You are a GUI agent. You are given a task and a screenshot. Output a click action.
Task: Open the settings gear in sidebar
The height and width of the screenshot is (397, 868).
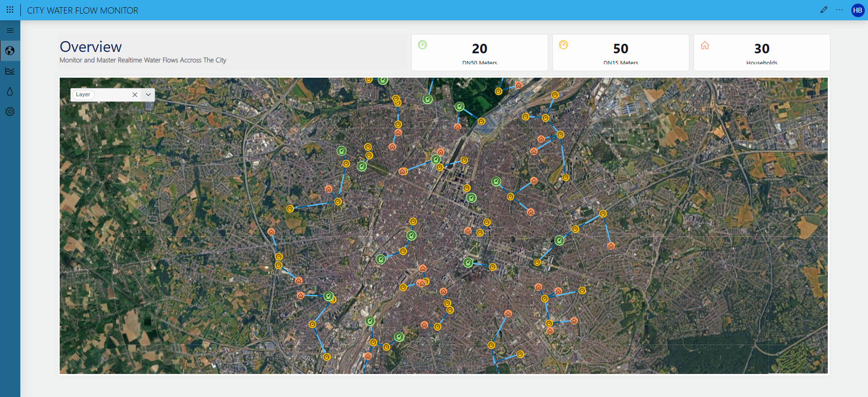coord(10,112)
